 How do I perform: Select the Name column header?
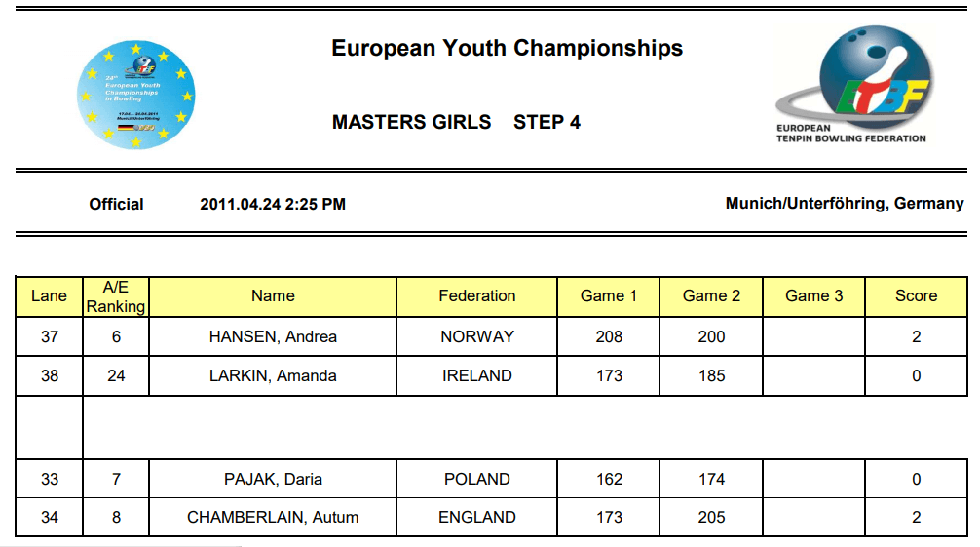(x=273, y=296)
